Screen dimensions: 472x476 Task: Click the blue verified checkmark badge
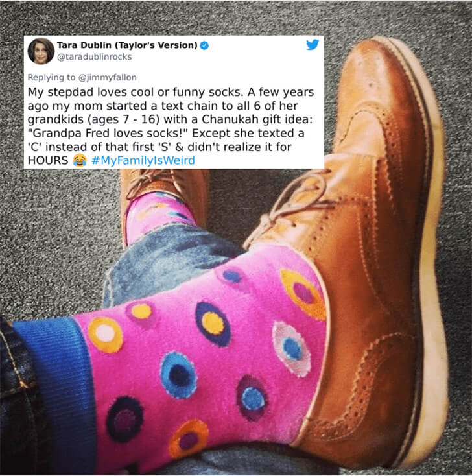pos(205,45)
